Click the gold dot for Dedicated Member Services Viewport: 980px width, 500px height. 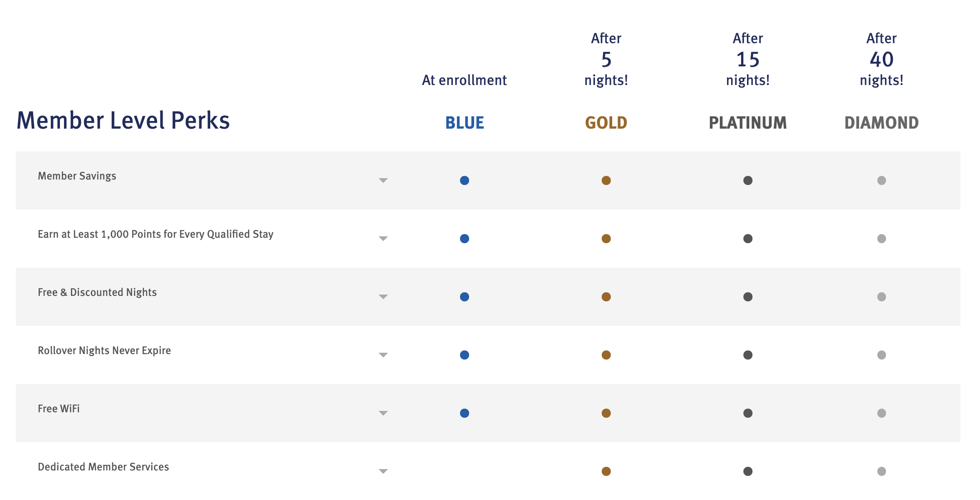point(606,471)
